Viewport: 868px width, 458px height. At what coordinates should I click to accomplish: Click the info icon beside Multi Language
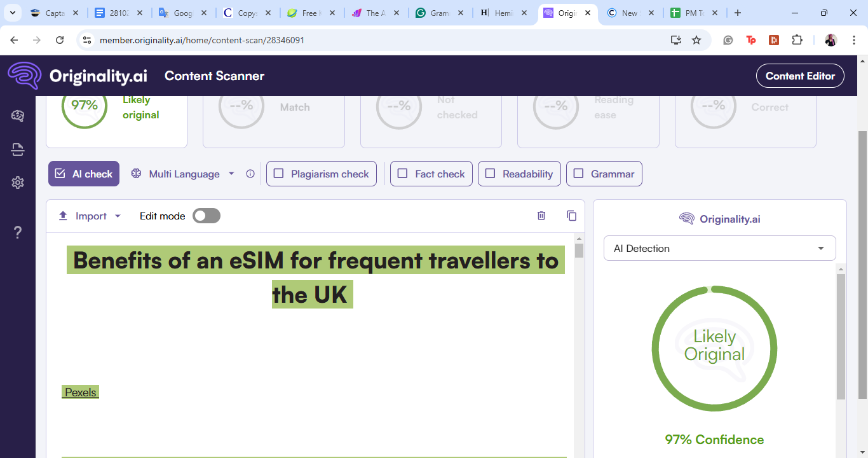pos(250,174)
